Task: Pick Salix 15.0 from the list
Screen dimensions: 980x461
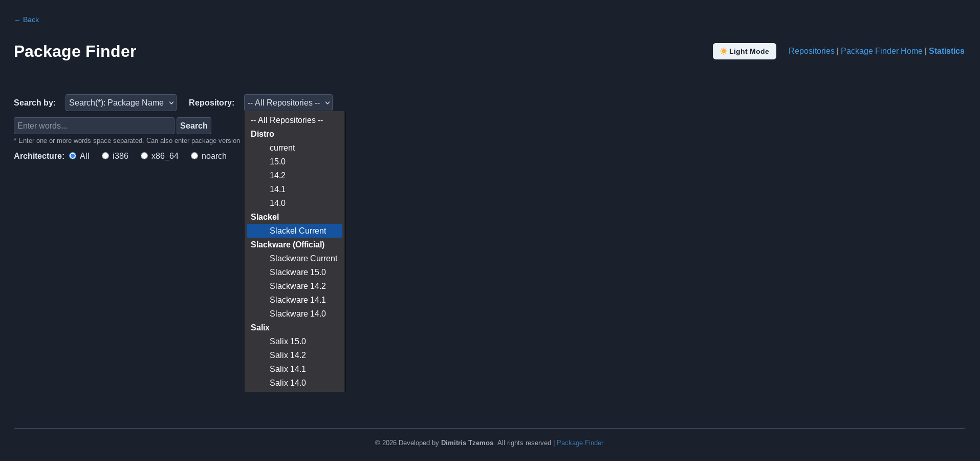Action: (x=294, y=342)
